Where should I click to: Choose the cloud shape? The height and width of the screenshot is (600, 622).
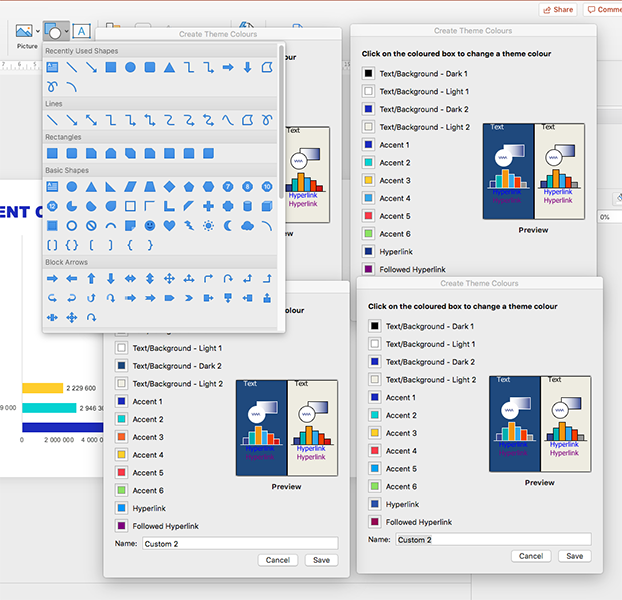247,226
